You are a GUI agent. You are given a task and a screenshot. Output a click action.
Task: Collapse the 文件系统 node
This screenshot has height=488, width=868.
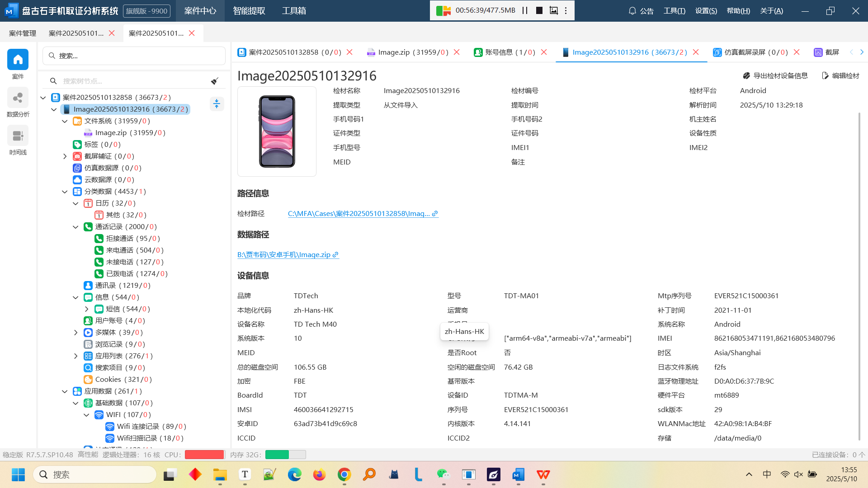click(65, 121)
